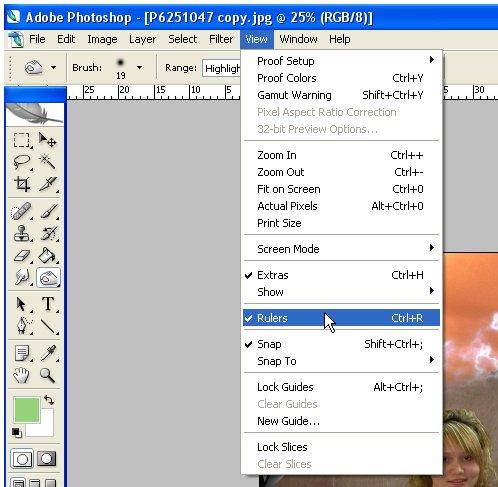Expand Show submenu
Viewport: 498px width, 487px height.
341,292
